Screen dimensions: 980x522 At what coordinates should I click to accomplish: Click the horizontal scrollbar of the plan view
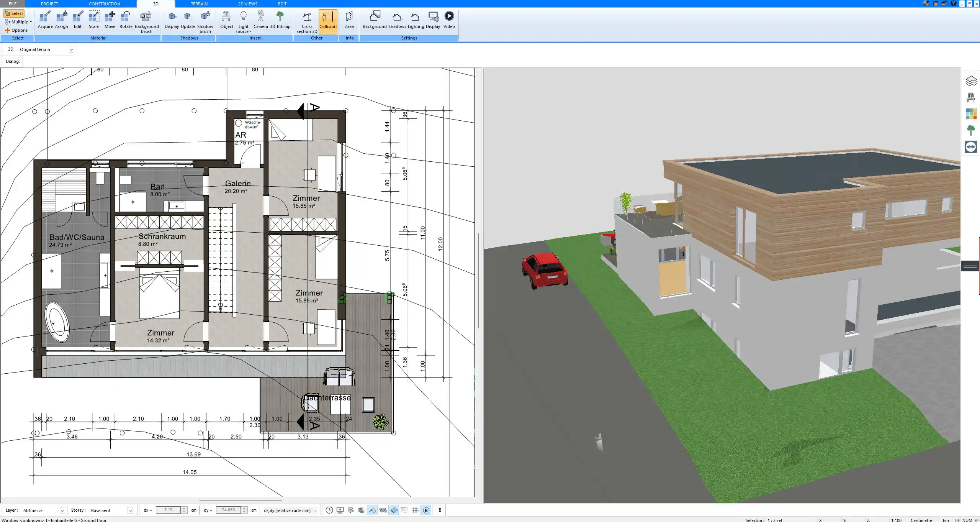241,500
